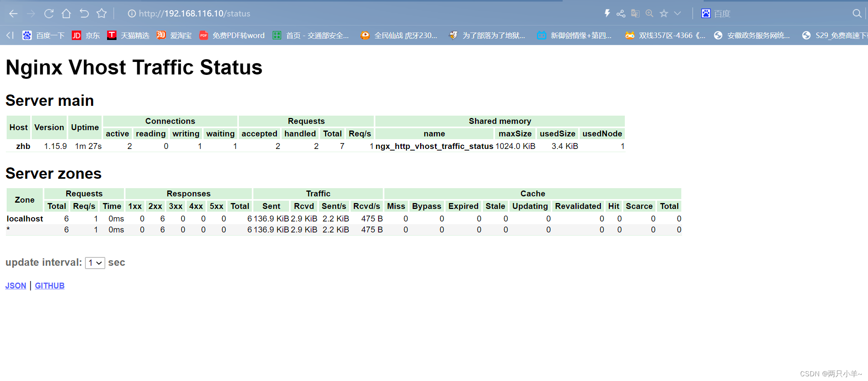Click the search magnifier icon at top right
Screen dimensions: 868x381
pyautogui.click(x=857, y=13)
